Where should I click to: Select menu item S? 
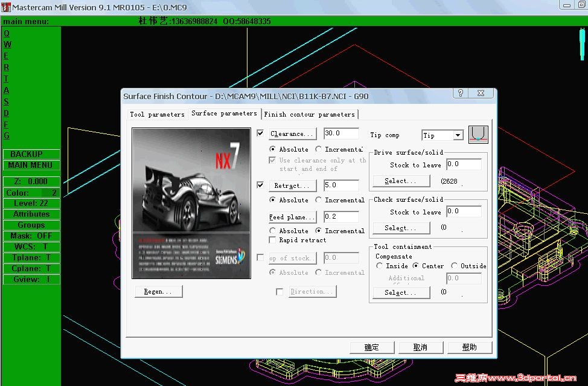click(x=6, y=101)
